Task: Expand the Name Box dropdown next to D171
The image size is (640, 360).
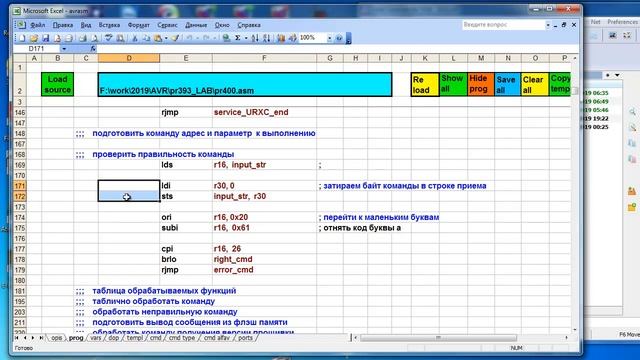Action: point(64,49)
